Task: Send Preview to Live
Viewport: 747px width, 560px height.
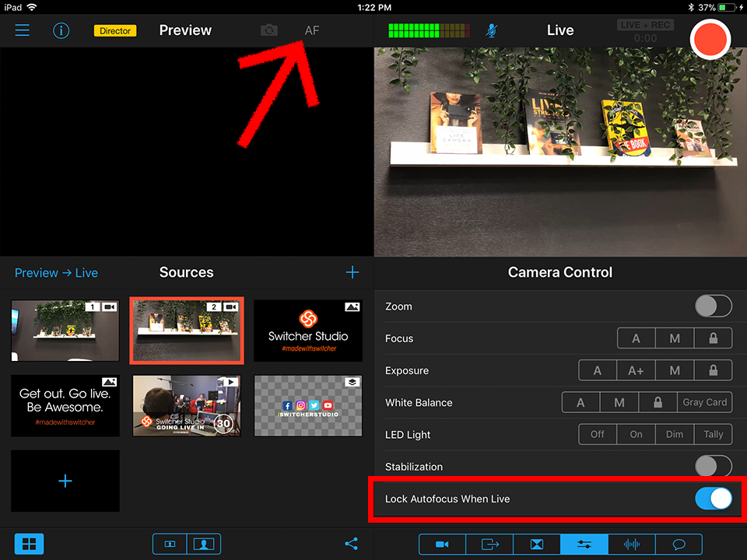Action: [56, 273]
